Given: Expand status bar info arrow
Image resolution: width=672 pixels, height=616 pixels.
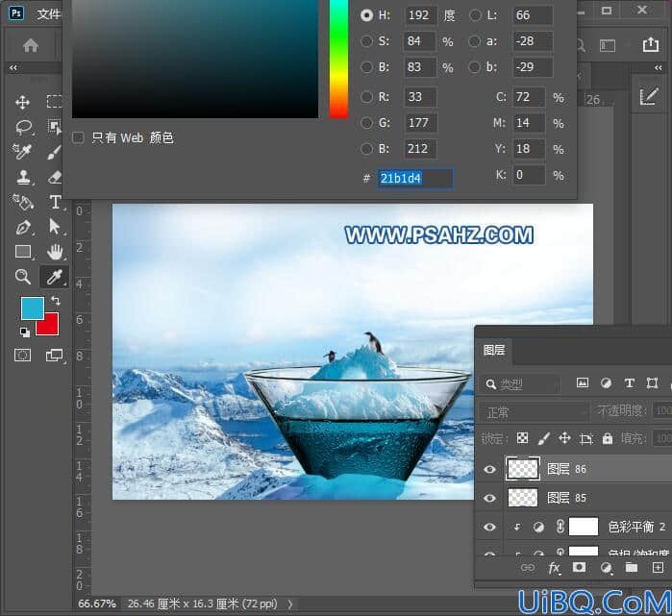Looking at the screenshot, I should tap(290, 604).
